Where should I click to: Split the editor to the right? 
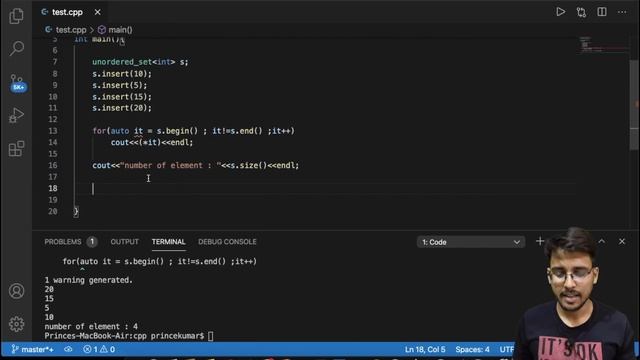point(602,12)
